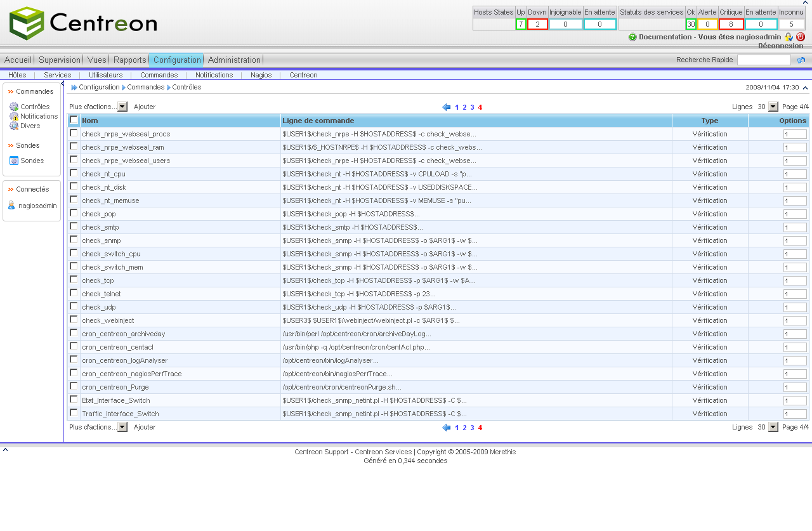
Task: Open the check_snmp command link
Action: pos(101,240)
